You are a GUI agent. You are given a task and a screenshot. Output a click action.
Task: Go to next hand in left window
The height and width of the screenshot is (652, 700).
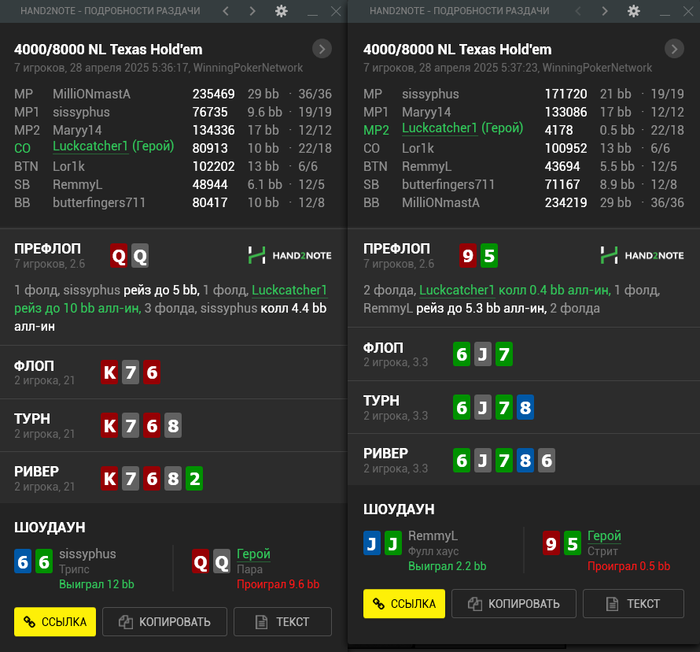coord(253,11)
